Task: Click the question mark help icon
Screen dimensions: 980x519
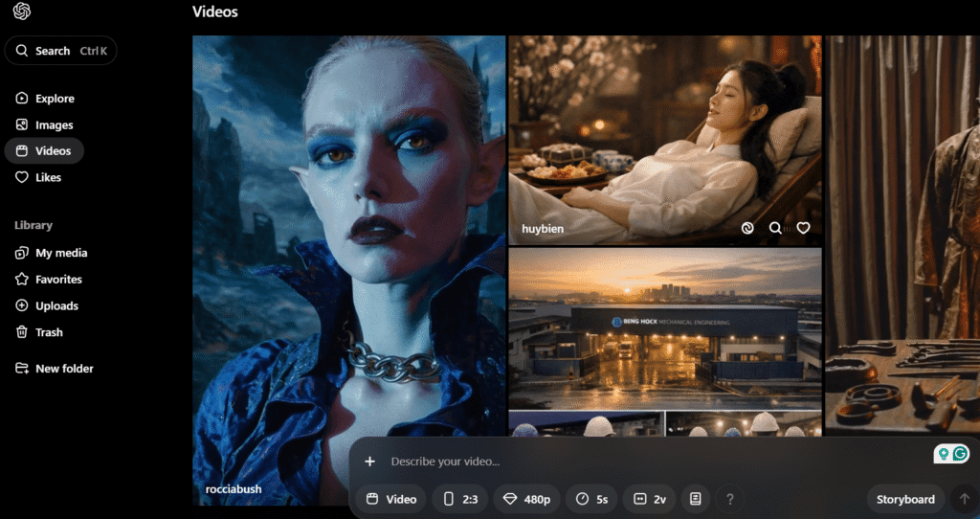Action: tap(730, 499)
